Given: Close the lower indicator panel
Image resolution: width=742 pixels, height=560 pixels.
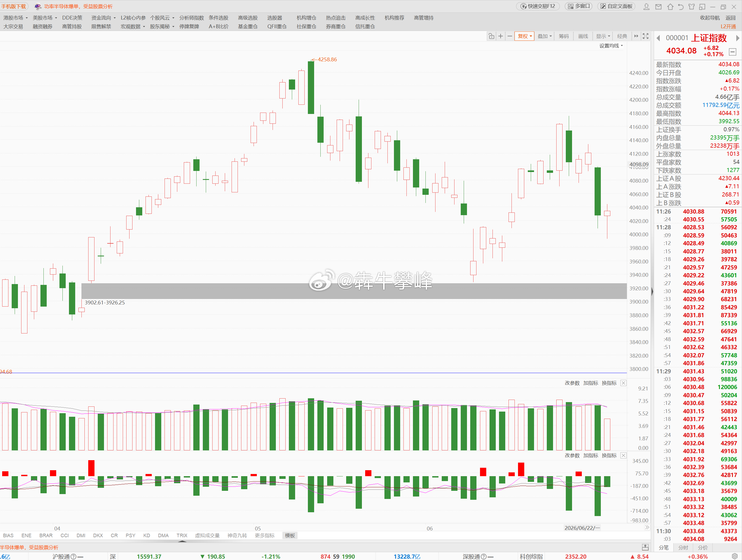Looking at the screenshot, I should pyautogui.click(x=623, y=456).
